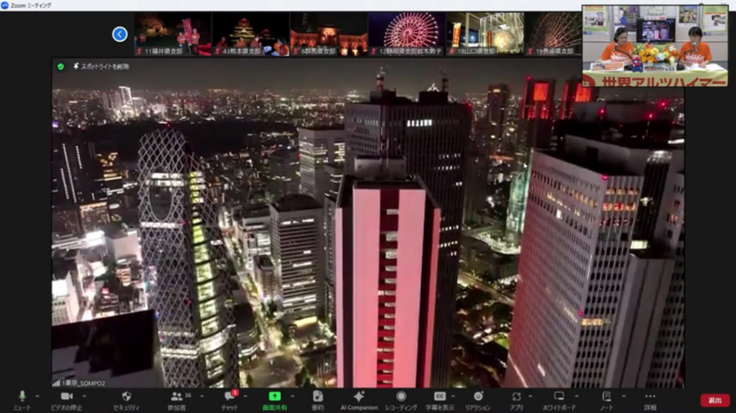The height and width of the screenshot is (413, 736).
Task: Open the whiteboard (ホワイトボード) icon
Action: click(x=558, y=397)
